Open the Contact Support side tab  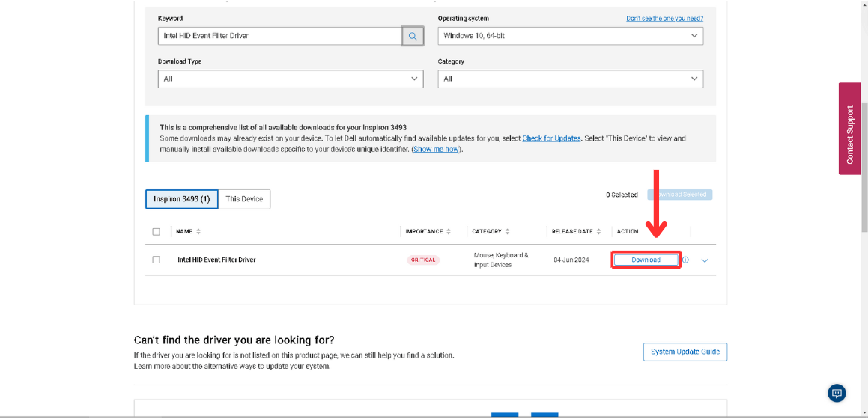tap(850, 129)
